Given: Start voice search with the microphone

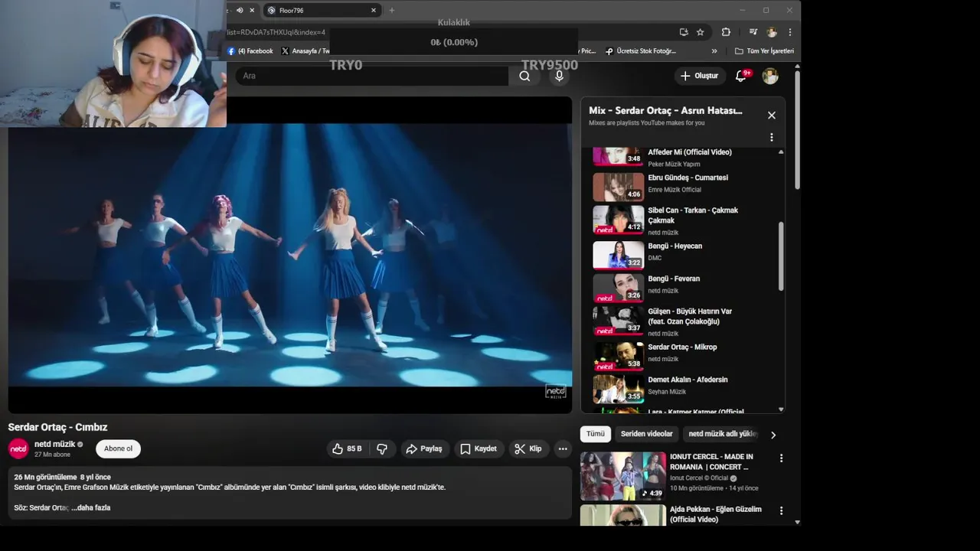Looking at the screenshot, I should coord(560,76).
